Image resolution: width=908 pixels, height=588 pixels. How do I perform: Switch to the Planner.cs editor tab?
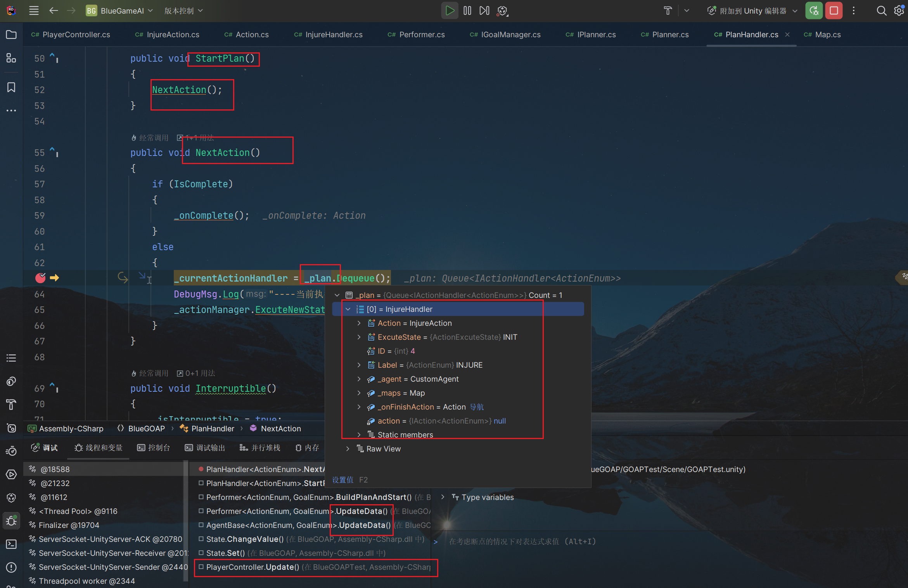click(x=670, y=35)
